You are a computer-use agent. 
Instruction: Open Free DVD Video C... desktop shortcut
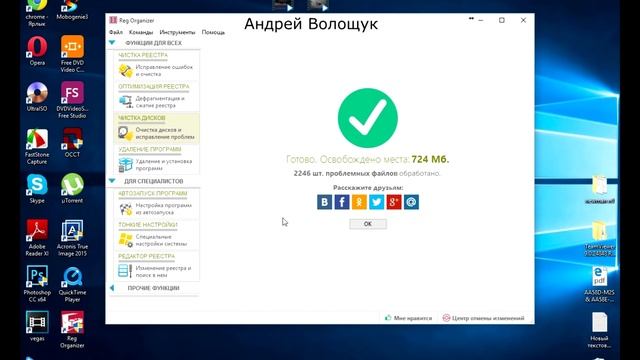point(72,54)
